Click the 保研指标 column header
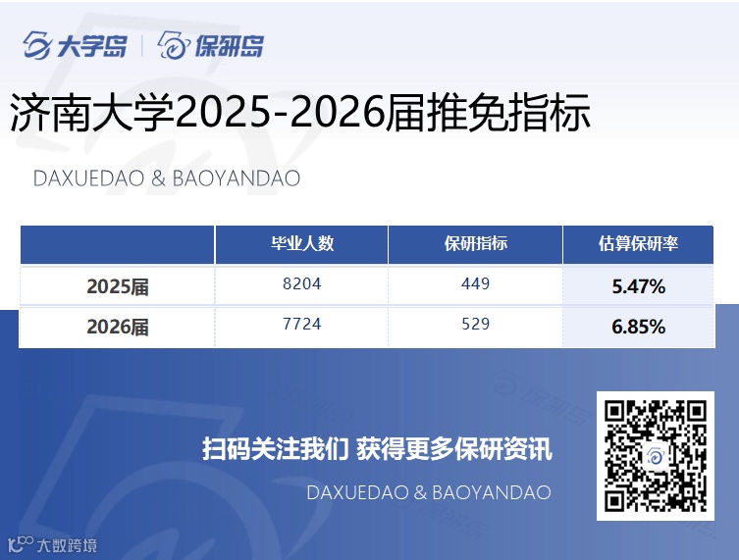 click(476, 243)
